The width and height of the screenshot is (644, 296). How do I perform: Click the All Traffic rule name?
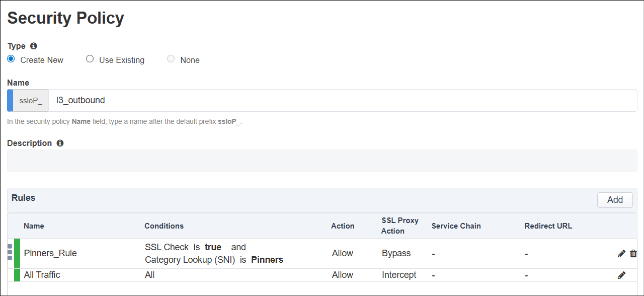point(42,275)
